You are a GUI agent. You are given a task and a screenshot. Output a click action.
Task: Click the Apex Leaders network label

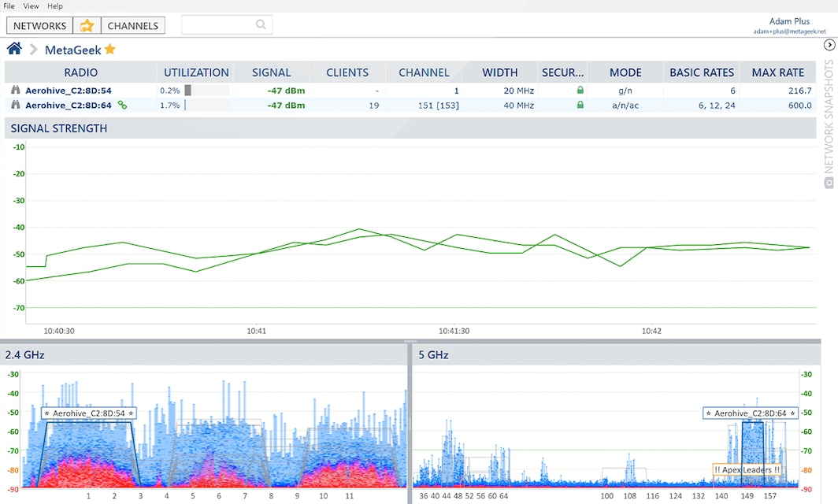747,470
